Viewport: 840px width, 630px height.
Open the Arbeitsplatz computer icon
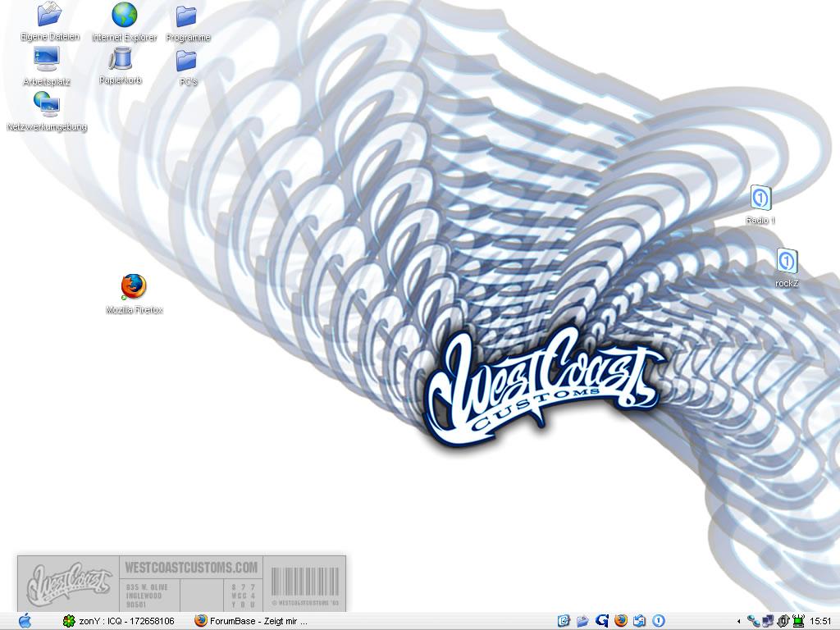[x=47, y=58]
